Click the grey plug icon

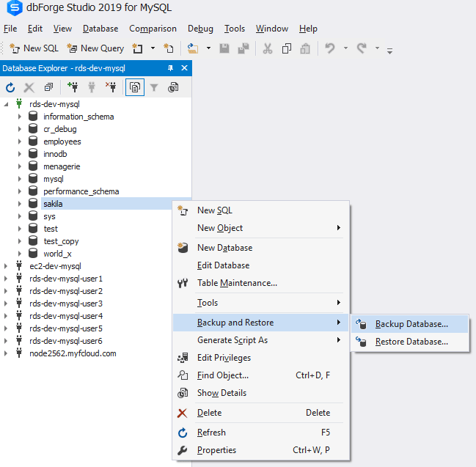click(x=92, y=87)
